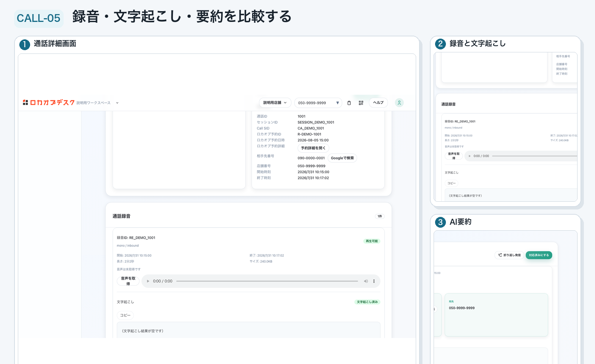Open the user account avatar icon
The image size is (595, 364).
(399, 103)
